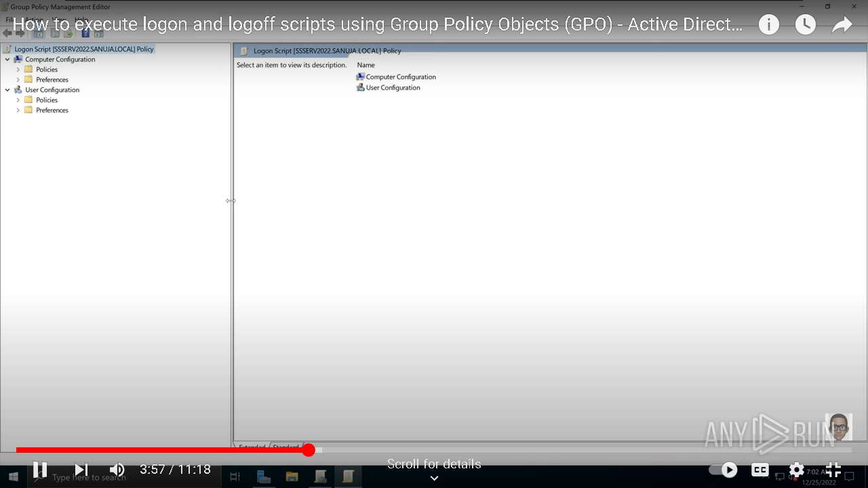
Task: Seek along the red progress bar
Action: (434, 450)
